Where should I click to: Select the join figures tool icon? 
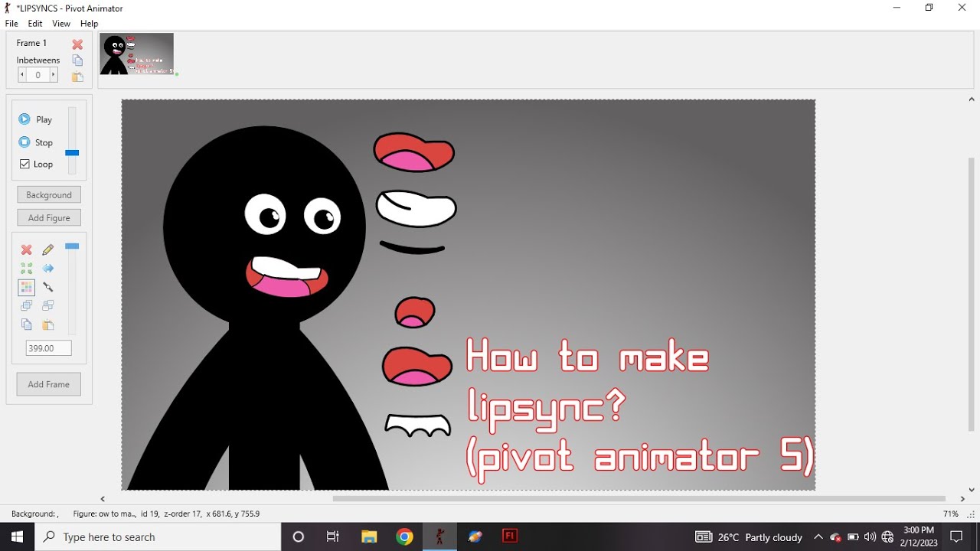(x=48, y=287)
